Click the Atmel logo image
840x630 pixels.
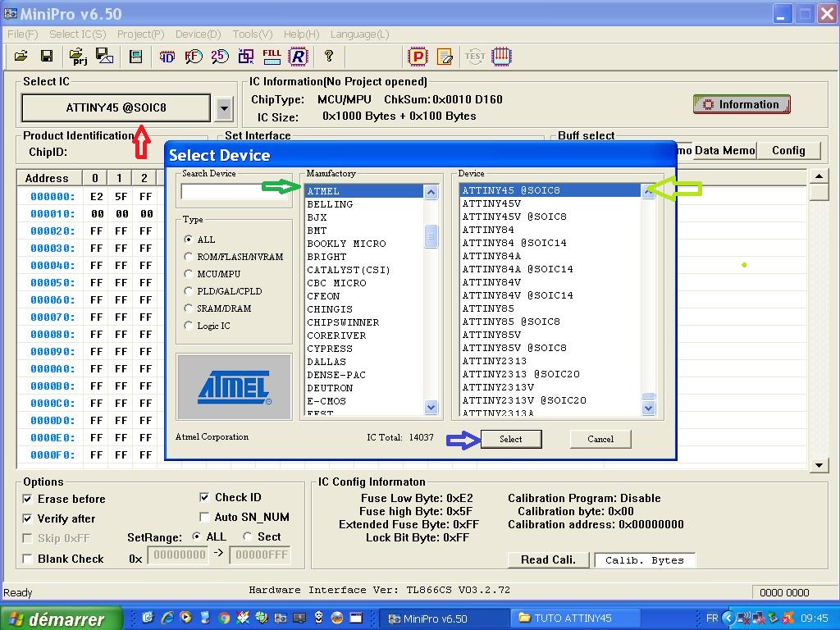point(234,386)
